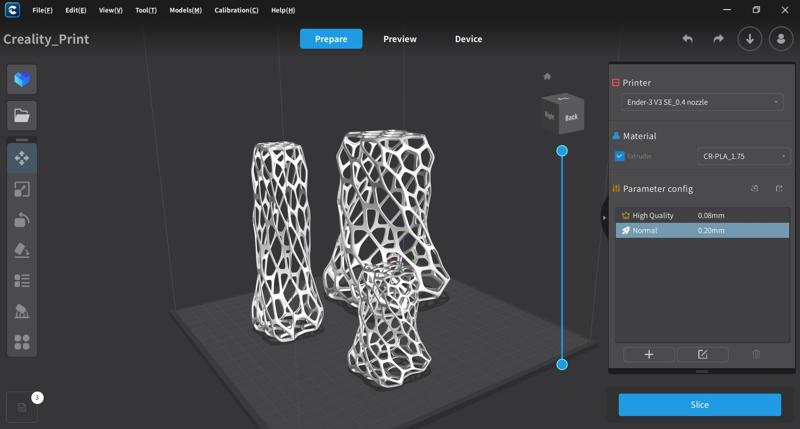
Task: Switch to the Prepare tab
Action: [331, 39]
